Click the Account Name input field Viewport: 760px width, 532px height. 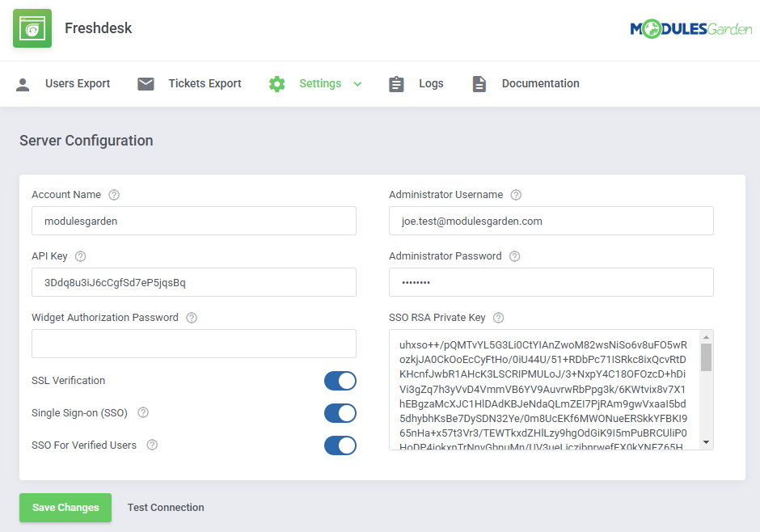[x=194, y=221]
